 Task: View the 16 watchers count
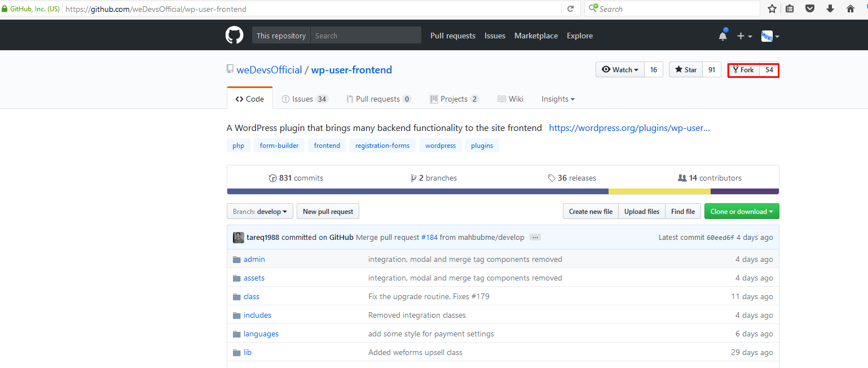pyautogui.click(x=654, y=70)
